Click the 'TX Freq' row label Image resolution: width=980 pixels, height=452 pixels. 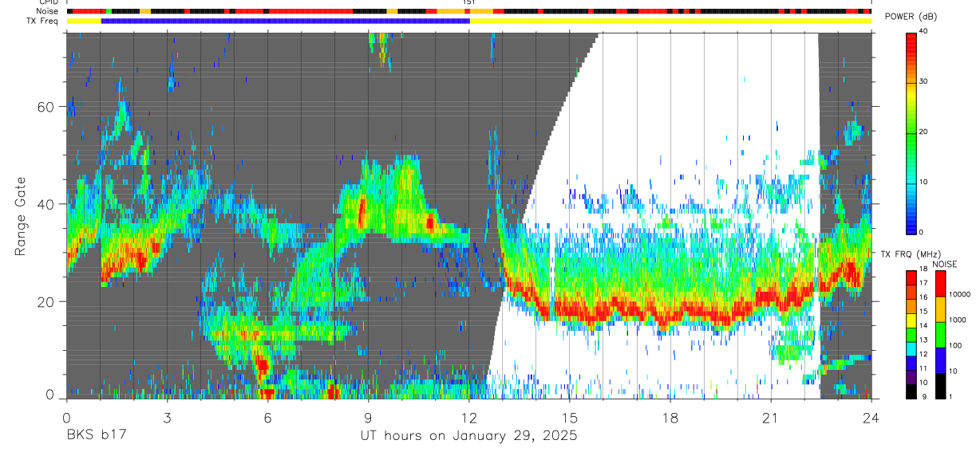coord(42,22)
